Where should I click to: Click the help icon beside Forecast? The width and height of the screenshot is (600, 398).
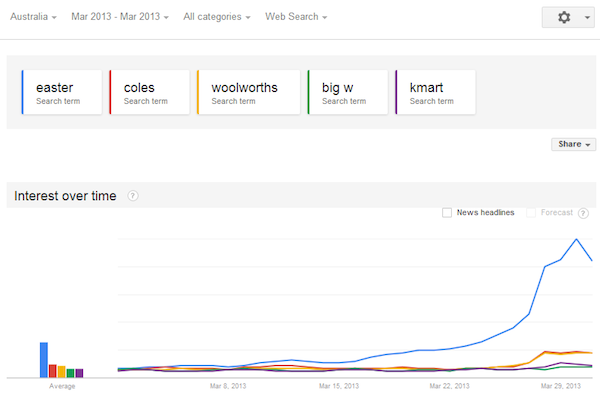pyautogui.click(x=583, y=213)
